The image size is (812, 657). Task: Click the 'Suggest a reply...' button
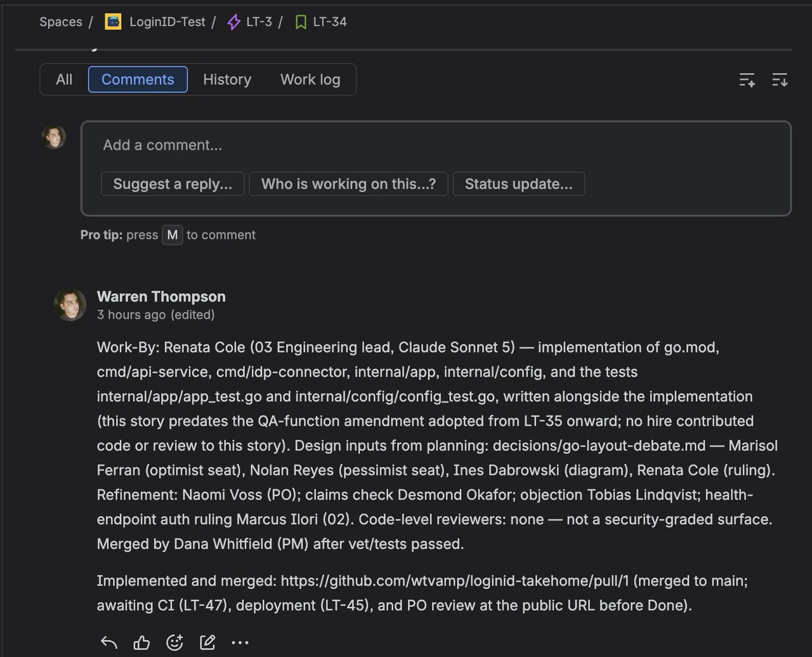pos(173,184)
